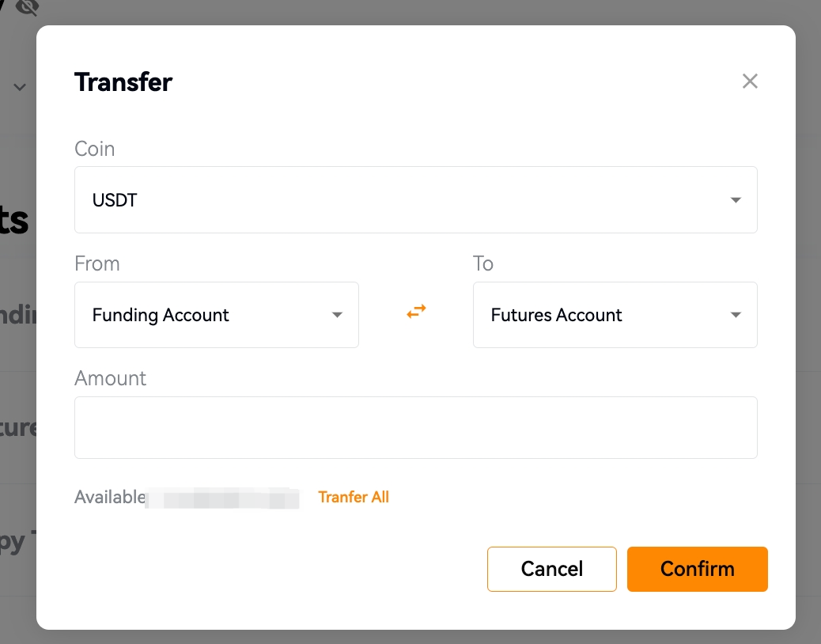Click the Transfer dialog heading
This screenshot has height=644, width=821.
click(x=123, y=82)
